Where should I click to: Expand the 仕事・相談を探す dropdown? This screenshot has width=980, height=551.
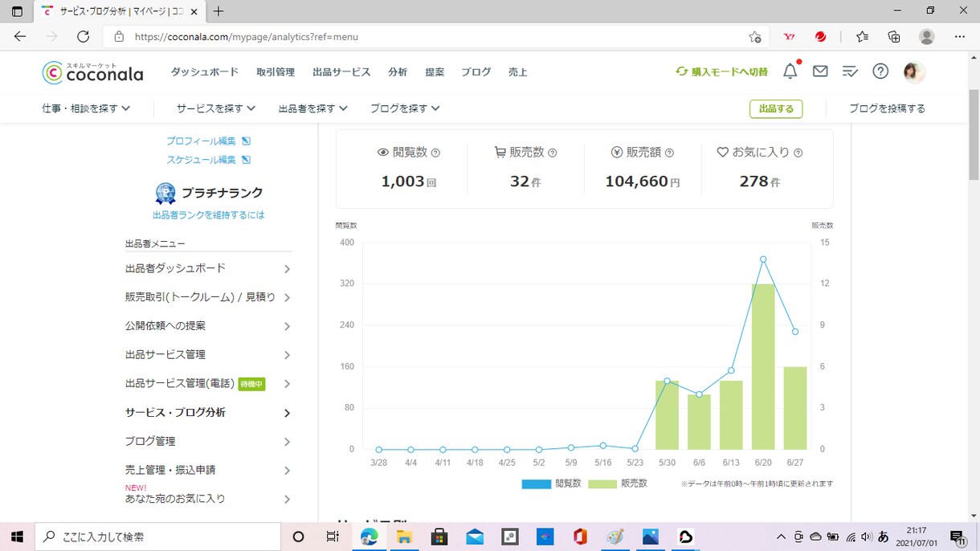click(x=86, y=108)
